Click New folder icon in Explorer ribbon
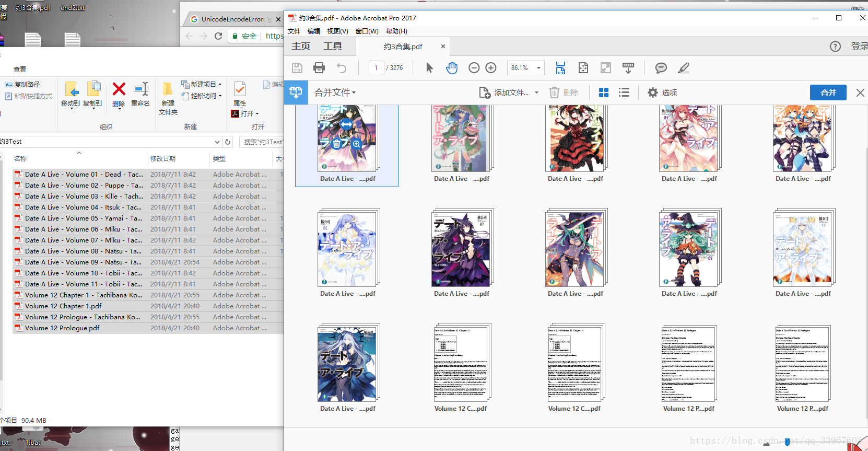The image size is (868, 451). pos(168,89)
